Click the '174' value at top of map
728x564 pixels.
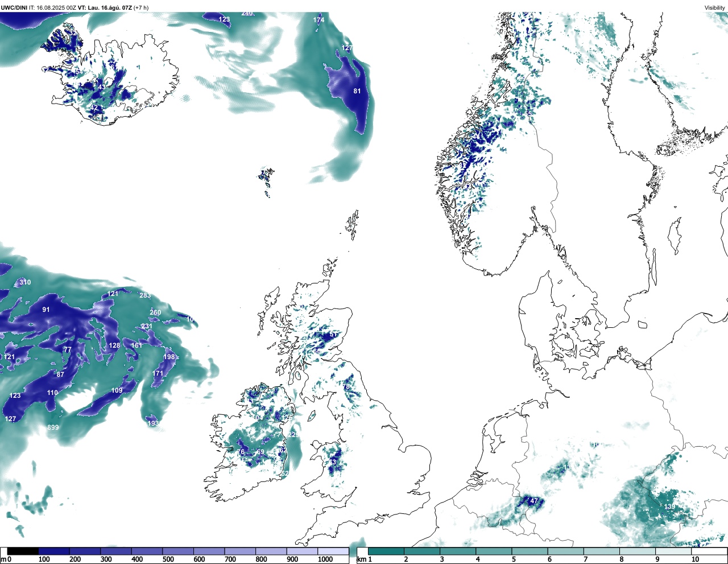click(x=318, y=20)
